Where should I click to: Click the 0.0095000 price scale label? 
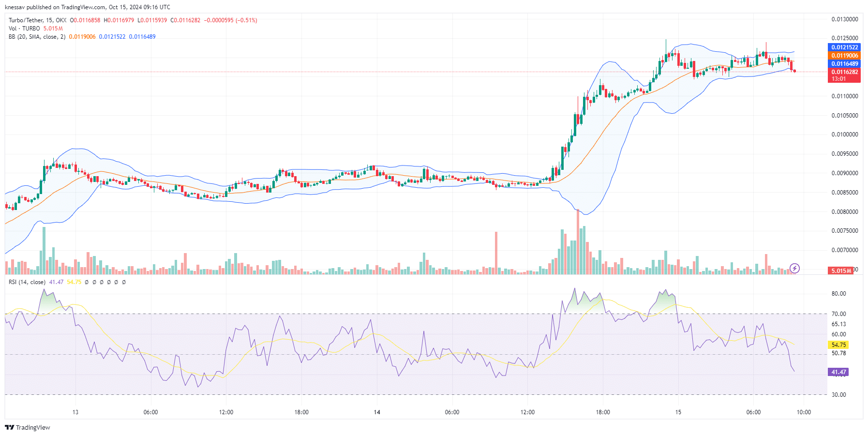(845, 154)
